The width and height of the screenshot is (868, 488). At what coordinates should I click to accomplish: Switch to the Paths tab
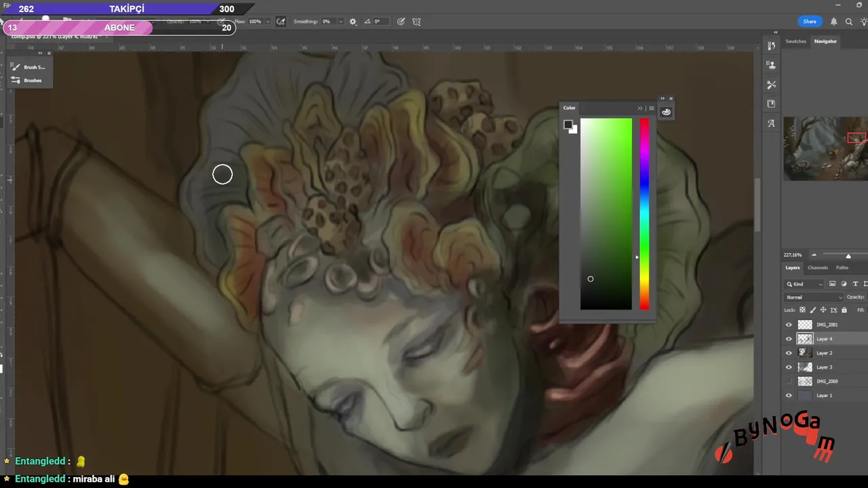(x=842, y=268)
